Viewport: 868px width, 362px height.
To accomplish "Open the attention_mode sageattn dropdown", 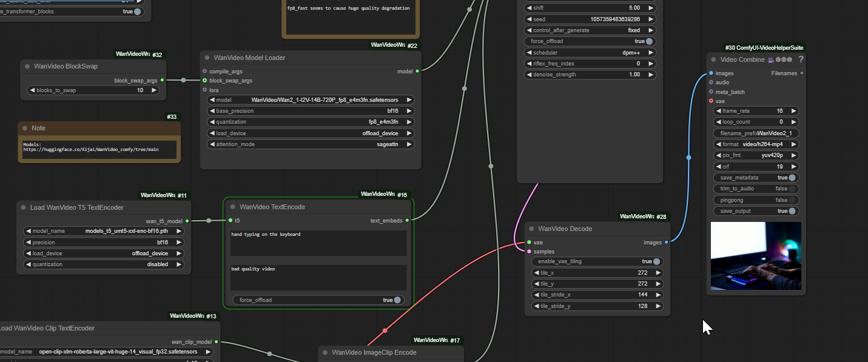I will [311, 144].
